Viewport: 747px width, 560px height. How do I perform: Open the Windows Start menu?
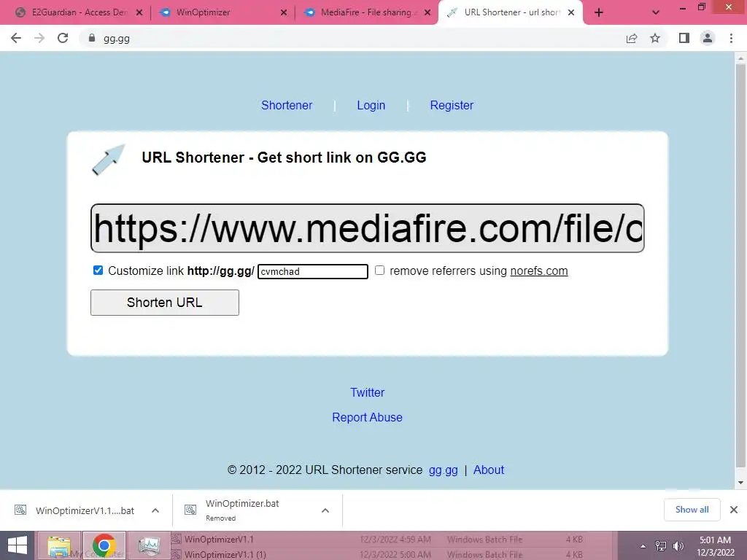point(18,545)
